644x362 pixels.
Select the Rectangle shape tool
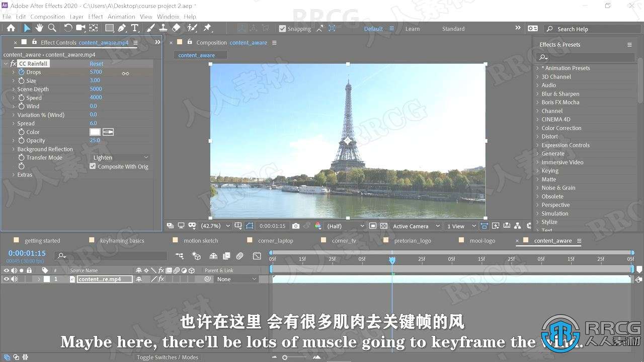[x=109, y=28]
